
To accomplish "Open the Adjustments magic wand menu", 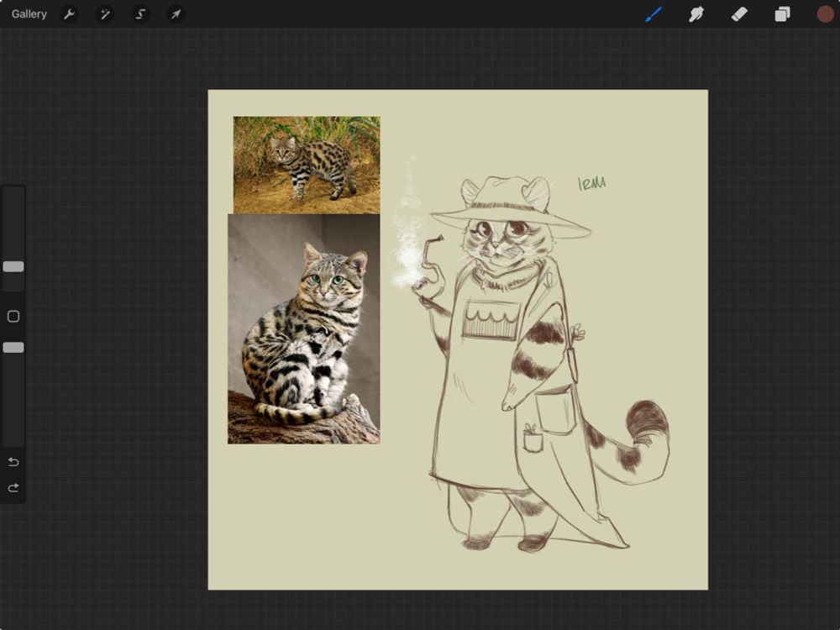I will coord(104,14).
